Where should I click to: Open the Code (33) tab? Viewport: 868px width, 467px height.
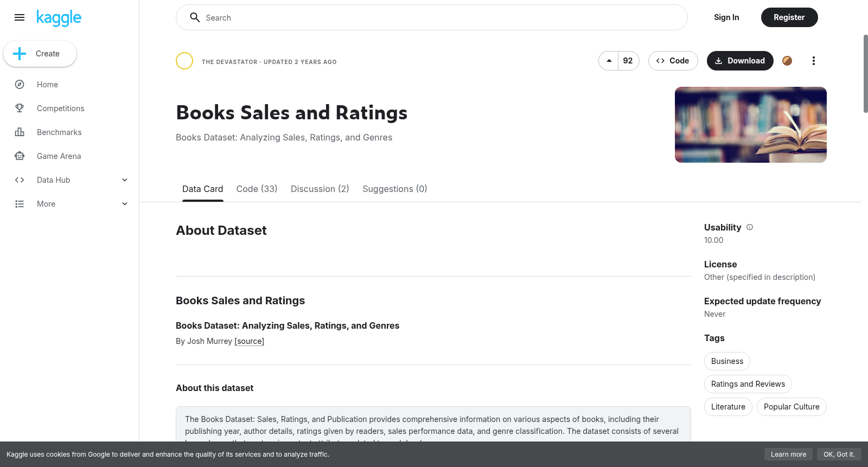coord(257,189)
